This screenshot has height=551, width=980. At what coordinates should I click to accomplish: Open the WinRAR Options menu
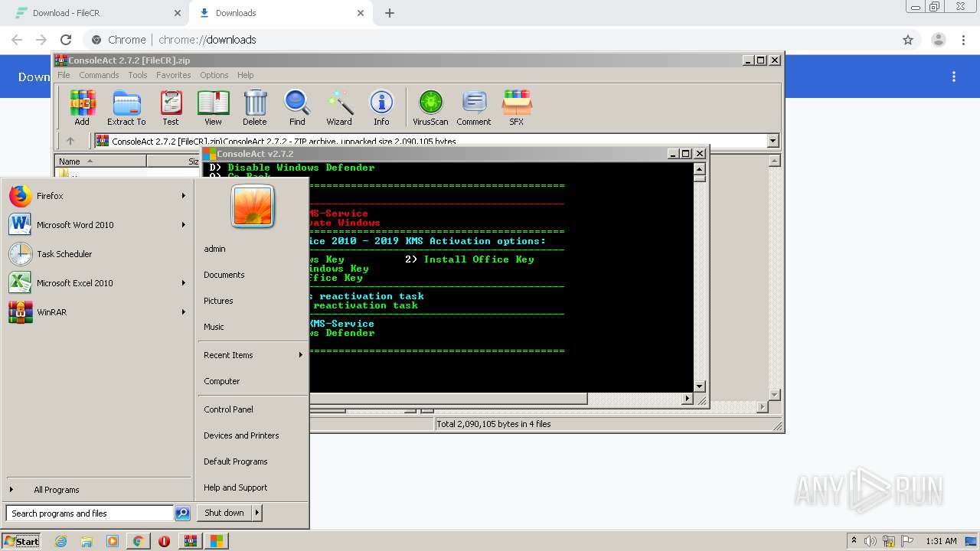pos(214,75)
